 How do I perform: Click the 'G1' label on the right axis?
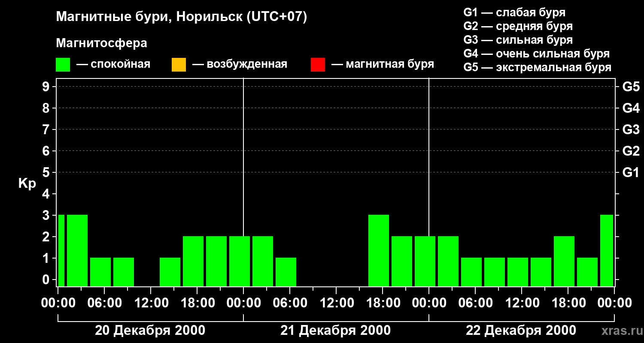pyautogui.click(x=631, y=172)
